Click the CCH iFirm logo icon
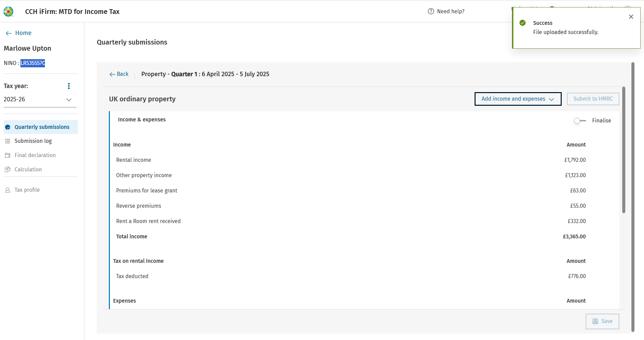This screenshot has width=644, height=340. (x=8, y=12)
